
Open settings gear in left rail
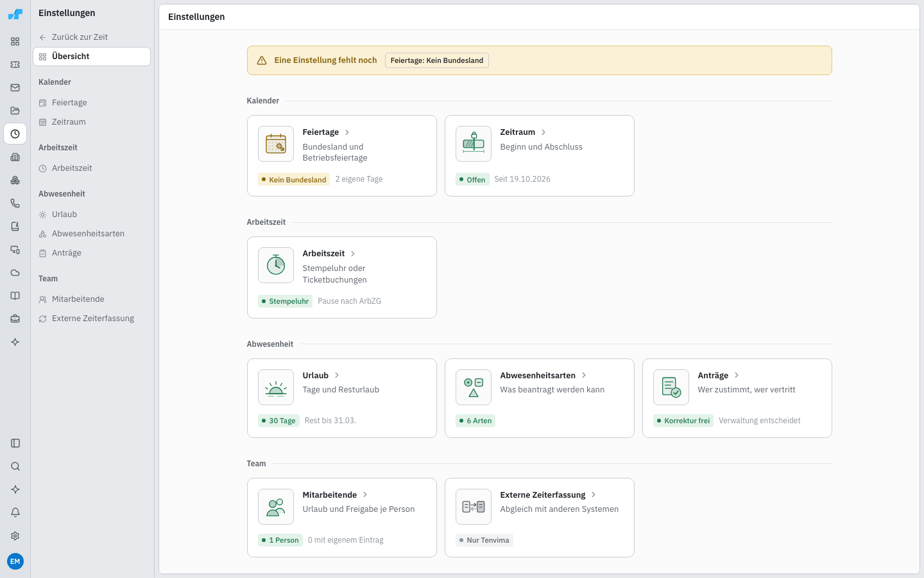coord(15,536)
